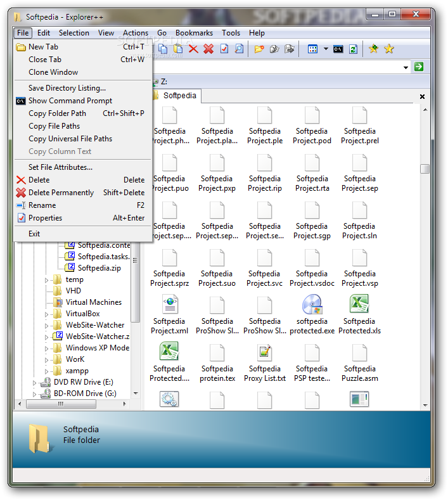Click the Z: drive button
This screenshot has height=500, width=448.
160,82
